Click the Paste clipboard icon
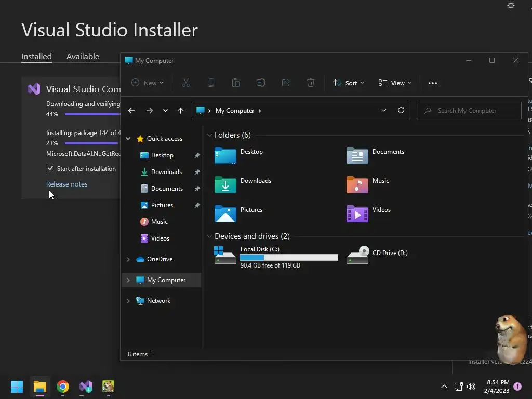532x399 pixels. [x=236, y=83]
